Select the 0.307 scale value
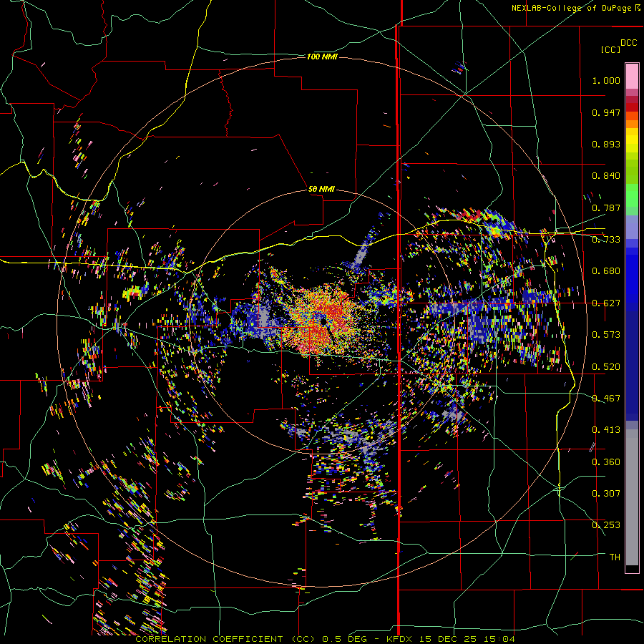The width and height of the screenshot is (644, 644). tap(606, 494)
